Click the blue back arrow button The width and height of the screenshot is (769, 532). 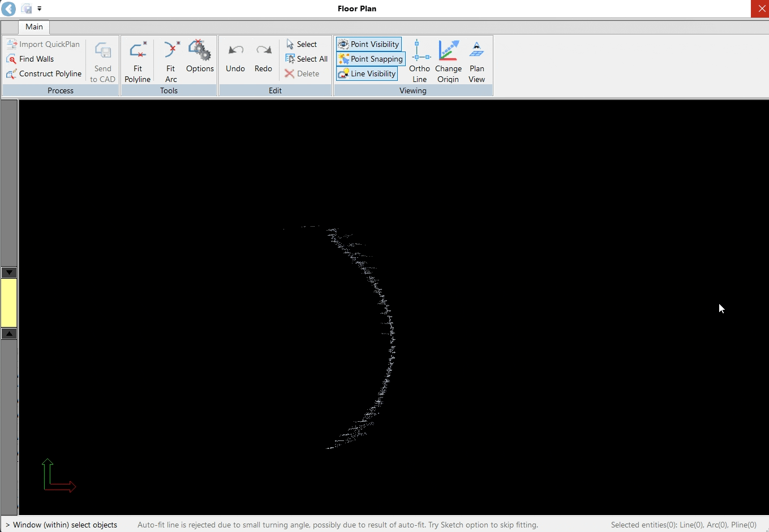pyautogui.click(x=8, y=8)
